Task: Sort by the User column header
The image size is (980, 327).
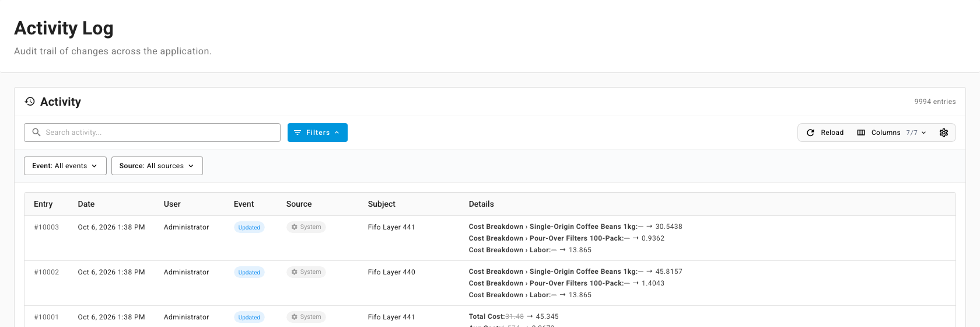Action: point(172,204)
